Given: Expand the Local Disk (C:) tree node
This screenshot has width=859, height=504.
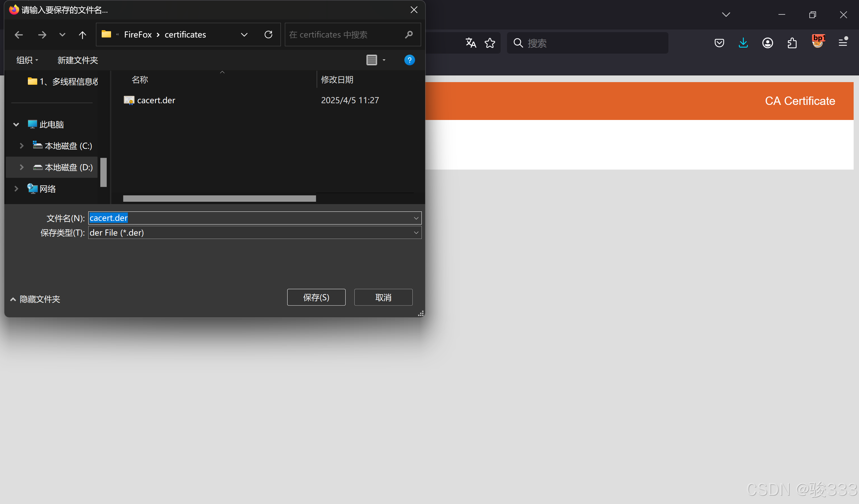Looking at the screenshot, I should click(x=21, y=146).
